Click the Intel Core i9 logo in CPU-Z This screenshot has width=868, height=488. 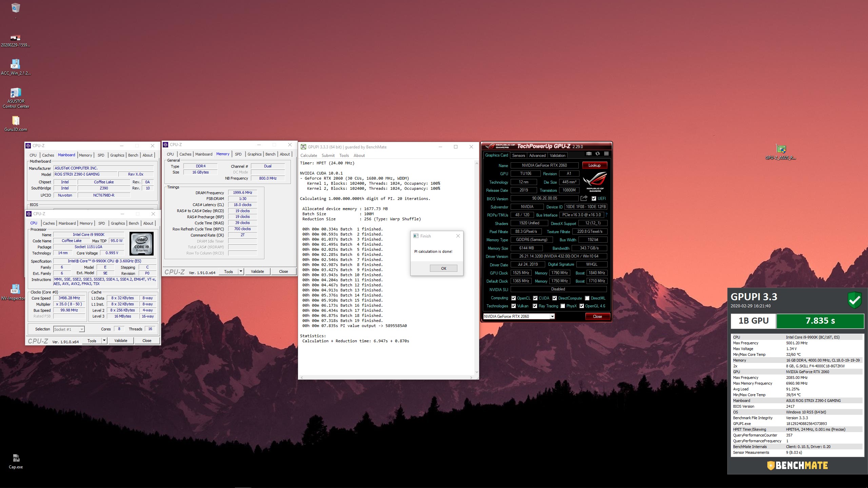[x=142, y=244]
